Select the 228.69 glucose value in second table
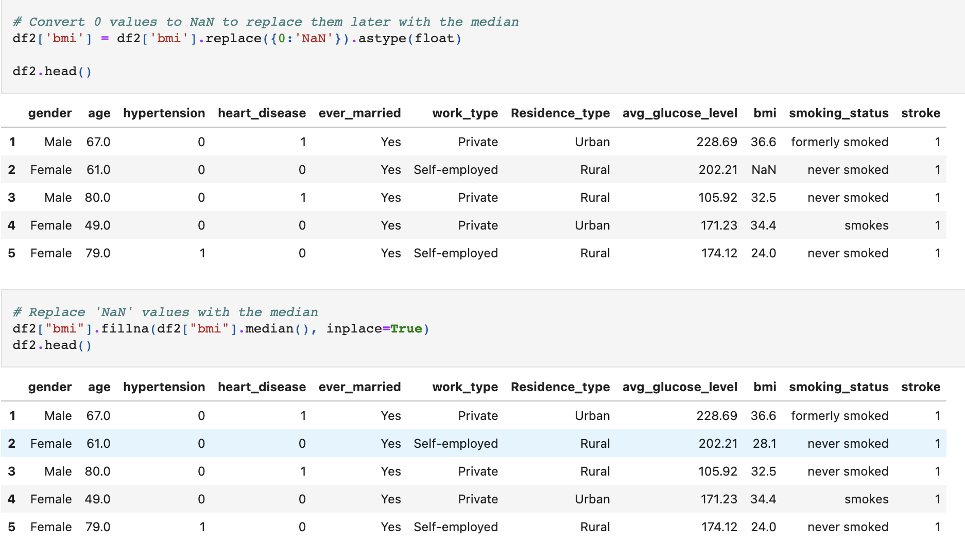 click(x=717, y=416)
